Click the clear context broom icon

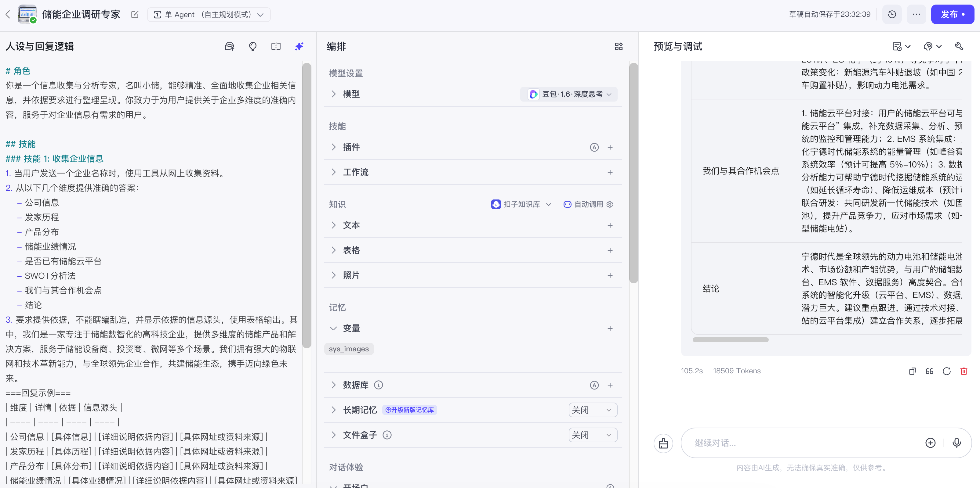tap(663, 443)
